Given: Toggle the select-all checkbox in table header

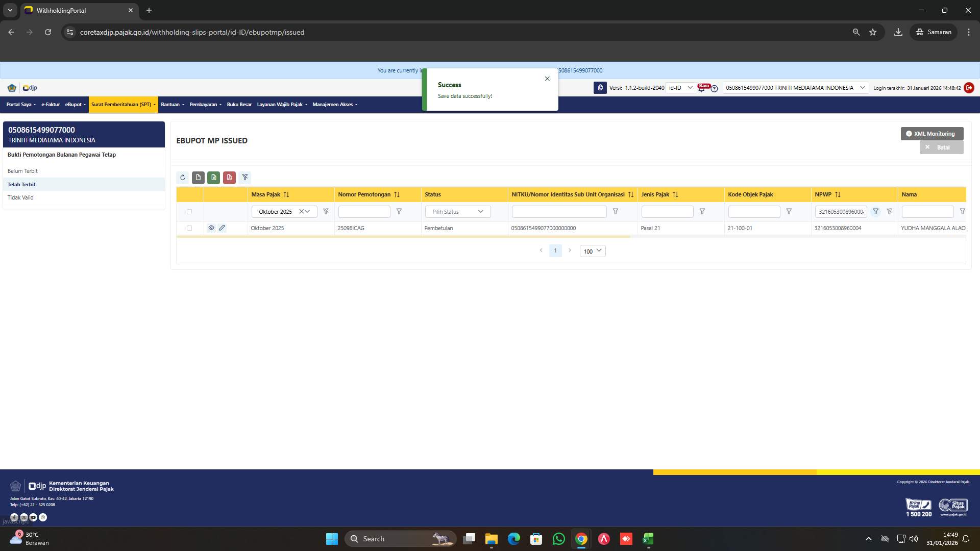Looking at the screenshot, I should 190,212.
